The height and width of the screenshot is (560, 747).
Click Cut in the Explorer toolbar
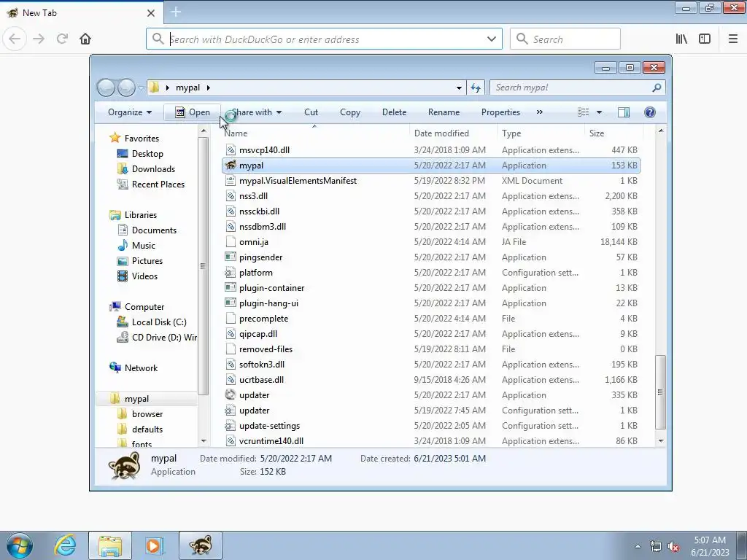click(x=311, y=112)
